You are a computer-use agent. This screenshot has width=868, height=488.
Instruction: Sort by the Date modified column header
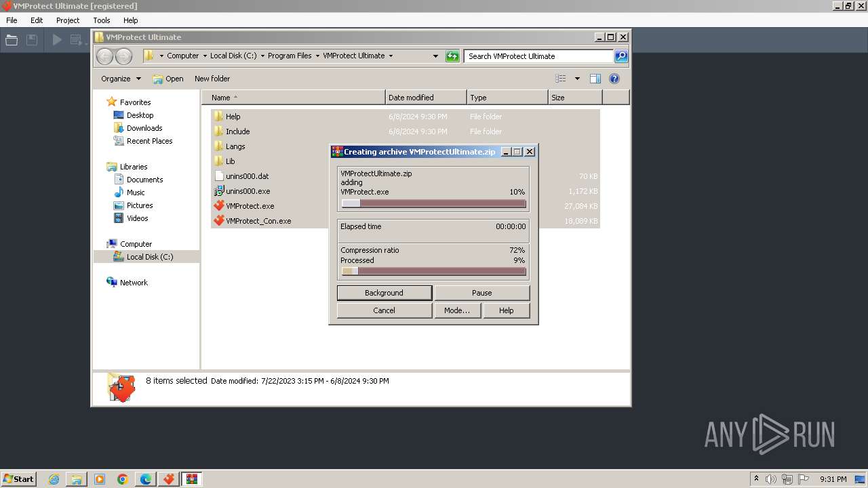click(x=426, y=98)
